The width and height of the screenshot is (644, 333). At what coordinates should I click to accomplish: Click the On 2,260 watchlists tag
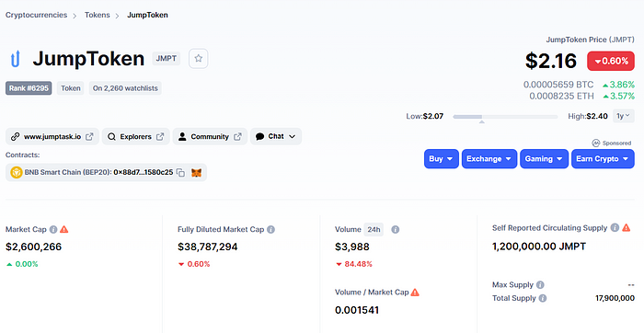pyautogui.click(x=125, y=88)
